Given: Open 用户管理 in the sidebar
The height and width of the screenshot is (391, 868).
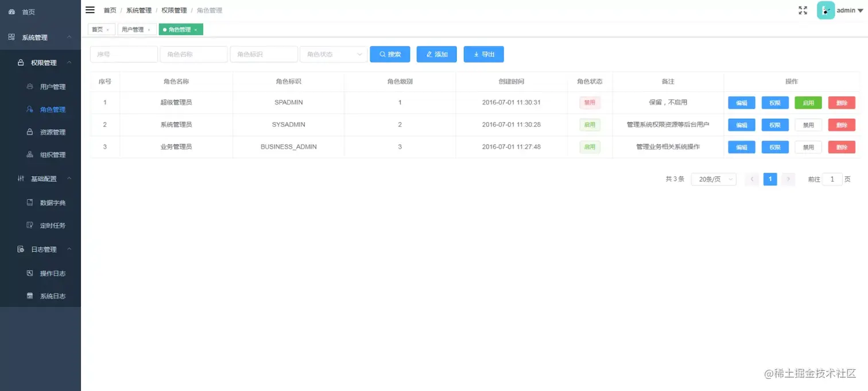Looking at the screenshot, I should [40, 87].
